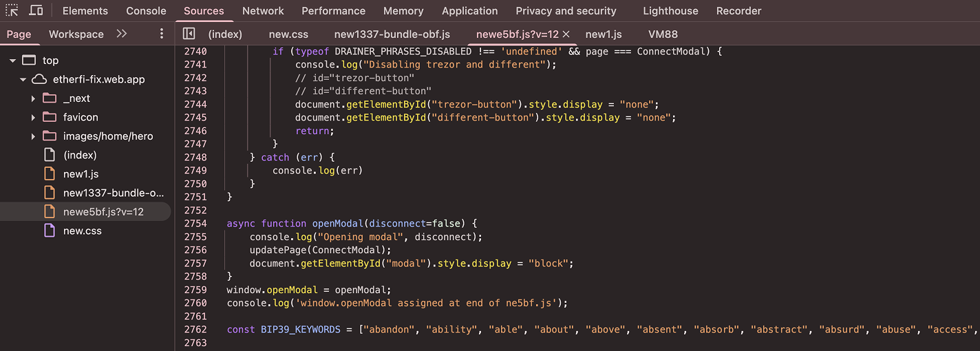Switch to the new1337-bundle-obf.js editor tab
The image size is (980, 351).
point(392,34)
